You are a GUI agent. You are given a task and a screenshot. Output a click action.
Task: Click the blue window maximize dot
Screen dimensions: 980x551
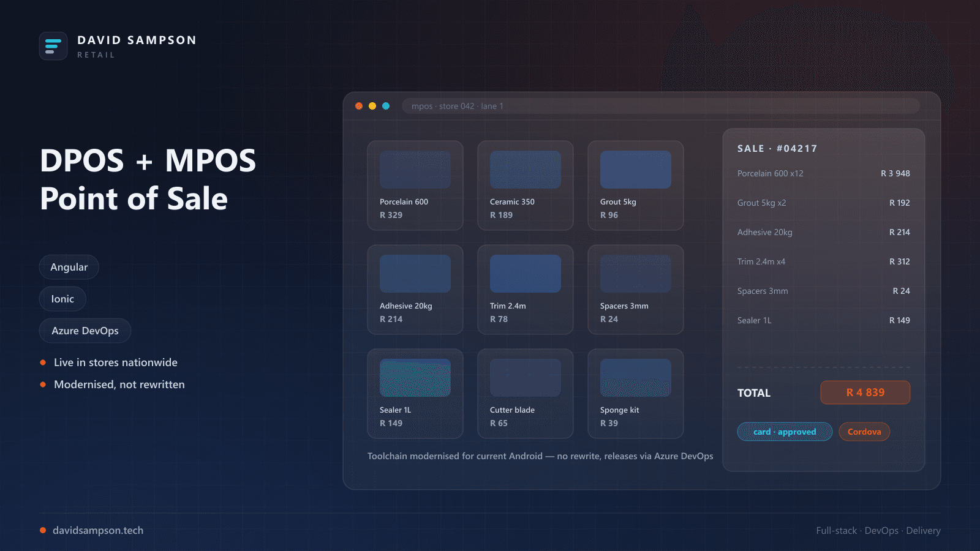(386, 106)
